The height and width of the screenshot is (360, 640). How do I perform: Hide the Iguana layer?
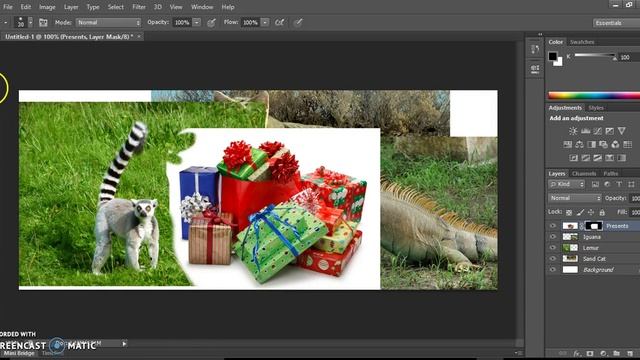pyautogui.click(x=553, y=237)
